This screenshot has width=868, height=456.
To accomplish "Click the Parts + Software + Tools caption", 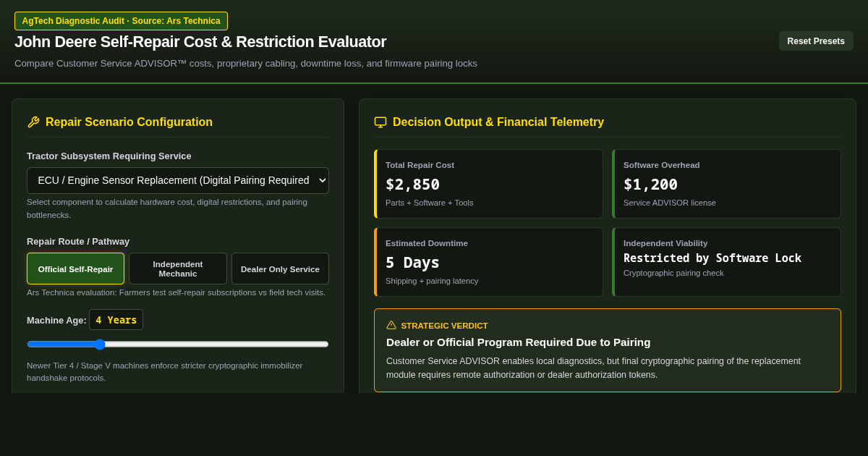I will coord(430,203).
